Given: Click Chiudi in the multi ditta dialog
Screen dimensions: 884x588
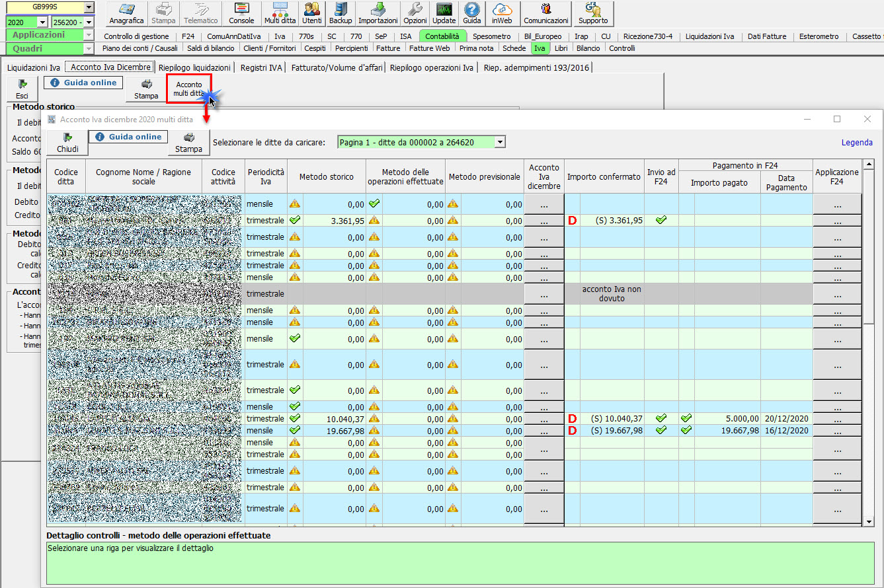Looking at the screenshot, I should click(67, 142).
